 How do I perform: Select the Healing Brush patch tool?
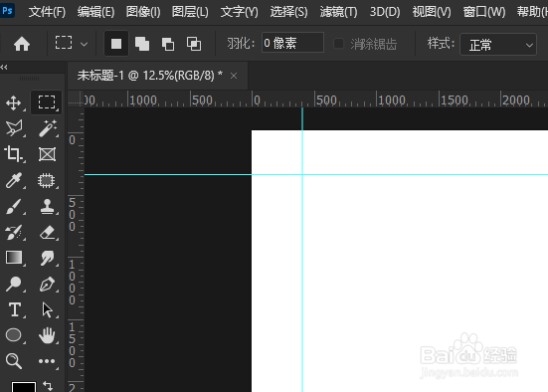47,181
